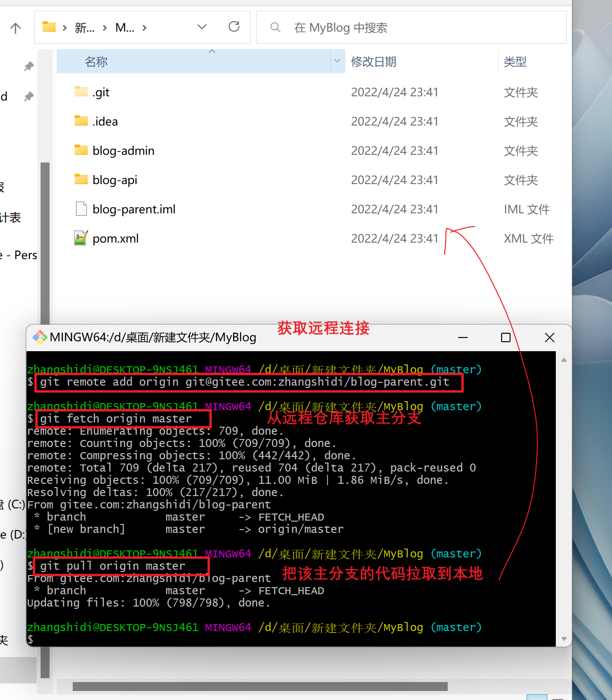Click terminal scrollbar up arrow
This screenshot has width=612, height=700.
tap(564, 360)
